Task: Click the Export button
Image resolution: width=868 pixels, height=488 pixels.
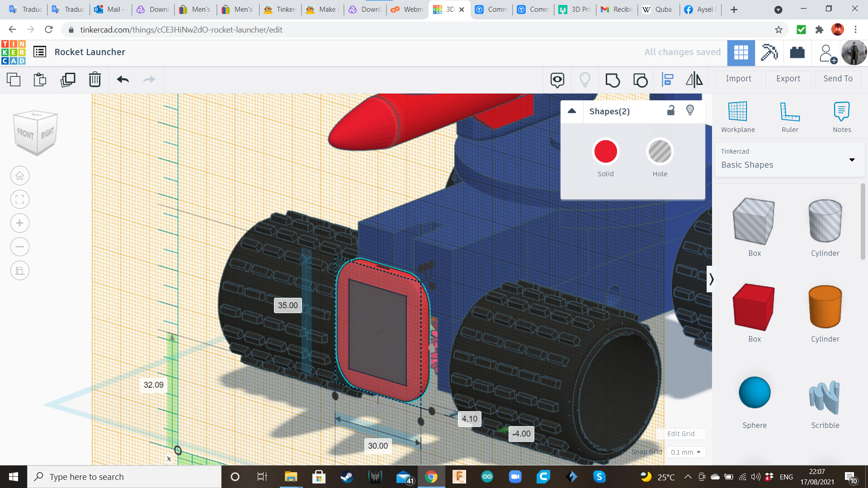Action: (x=788, y=79)
